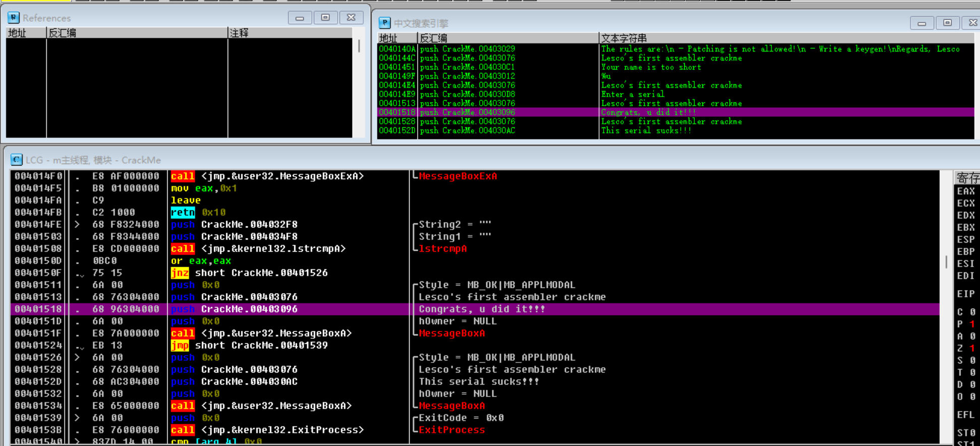Select ESI register in registers pane
The height and width of the screenshot is (446, 980).
tap(966, 263)
